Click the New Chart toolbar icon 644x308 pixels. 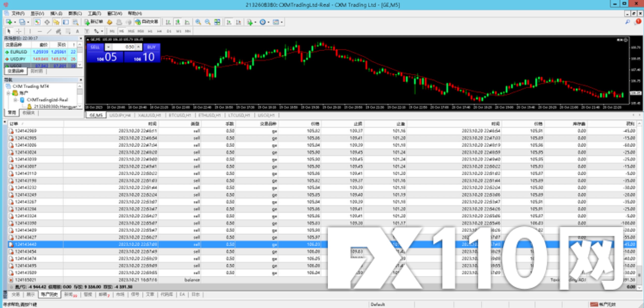9,22
